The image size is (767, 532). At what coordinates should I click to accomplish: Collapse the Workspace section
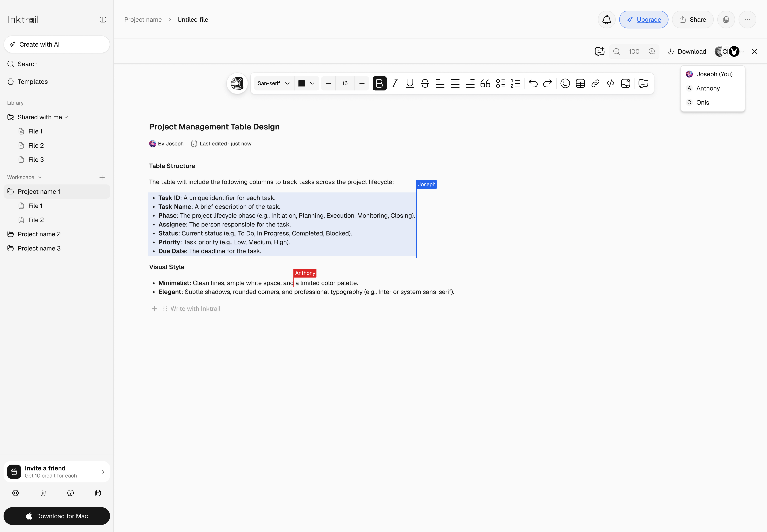click(40, 177)
